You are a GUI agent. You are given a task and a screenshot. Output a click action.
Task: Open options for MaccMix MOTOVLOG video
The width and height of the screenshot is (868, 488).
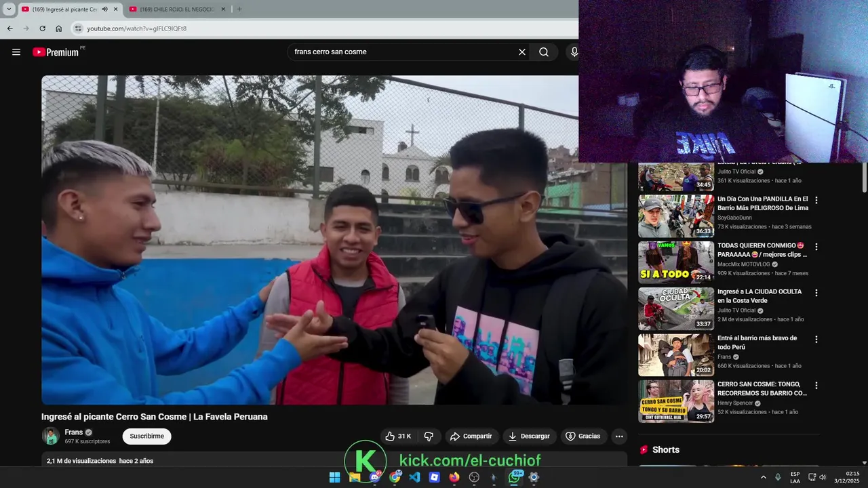[816, 247]
